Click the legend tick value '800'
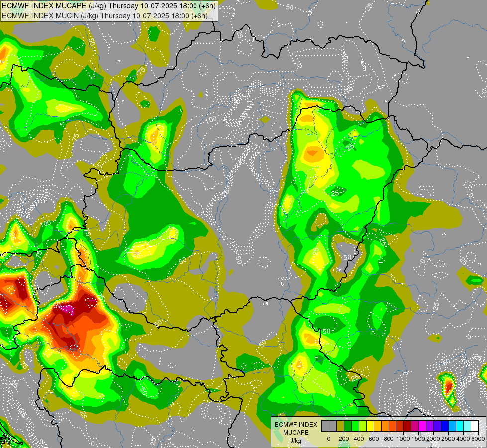The height and width of the screenshot is (448, 487). (x=389, y=439)
